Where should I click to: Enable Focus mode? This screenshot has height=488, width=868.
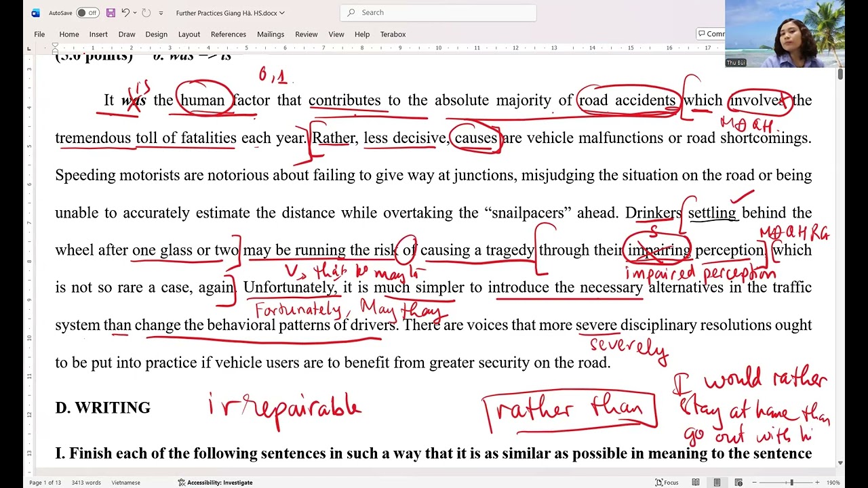point(667,483)
